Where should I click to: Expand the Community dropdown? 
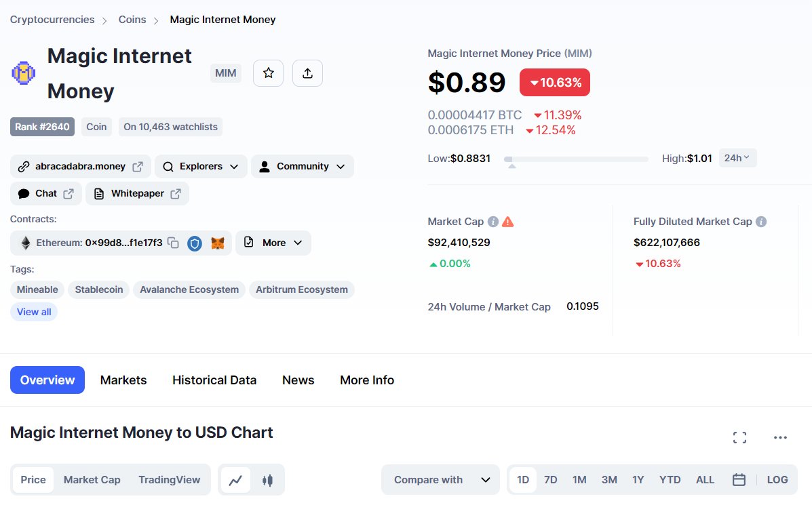click(x=303, y=167)
